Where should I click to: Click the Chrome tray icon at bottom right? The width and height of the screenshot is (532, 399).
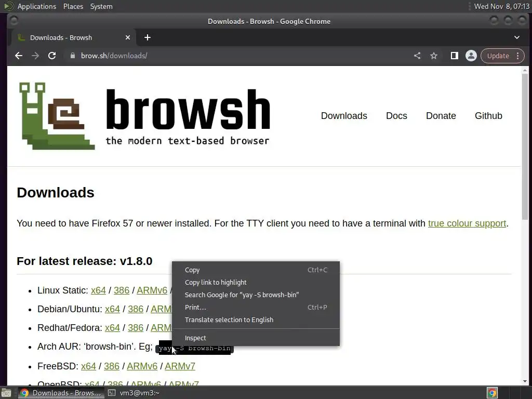pyautogui.click(x=492, y=393)
